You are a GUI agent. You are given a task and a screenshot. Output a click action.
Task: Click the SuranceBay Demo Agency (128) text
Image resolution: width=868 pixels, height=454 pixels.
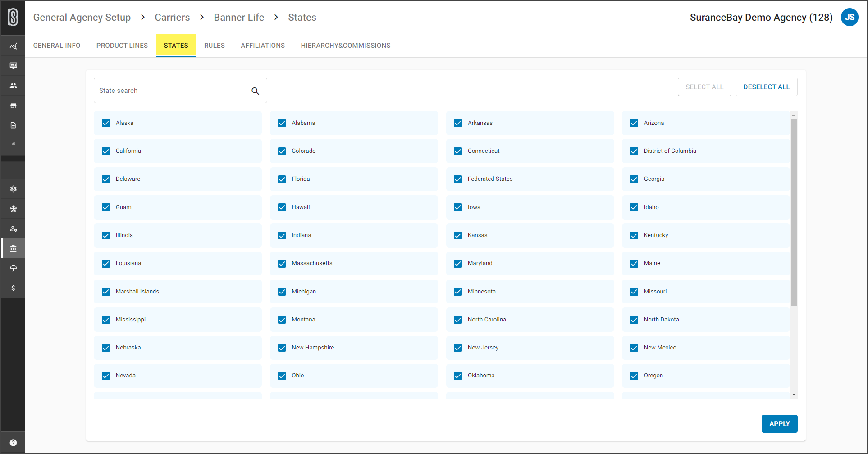point(761,18)
